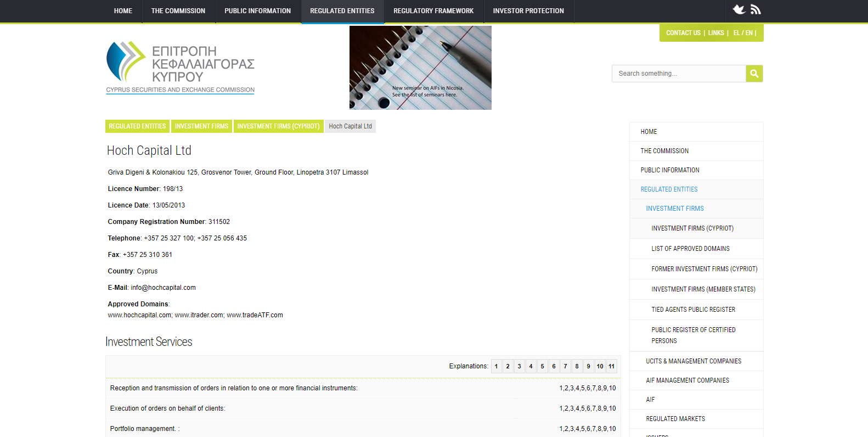Image resolution: width=868 pixels, height=437 pixels.
Task: Open the Twitter bird icon
Action: [739, 9]
